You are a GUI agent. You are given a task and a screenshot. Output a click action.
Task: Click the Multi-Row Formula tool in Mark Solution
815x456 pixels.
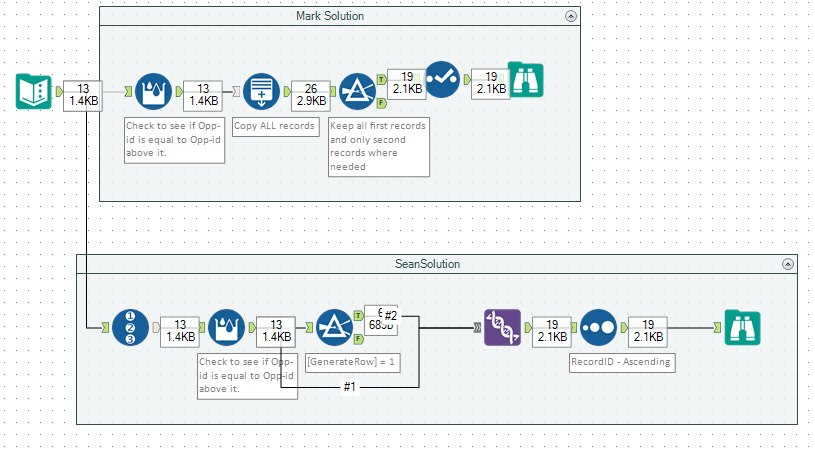point(153,92)
